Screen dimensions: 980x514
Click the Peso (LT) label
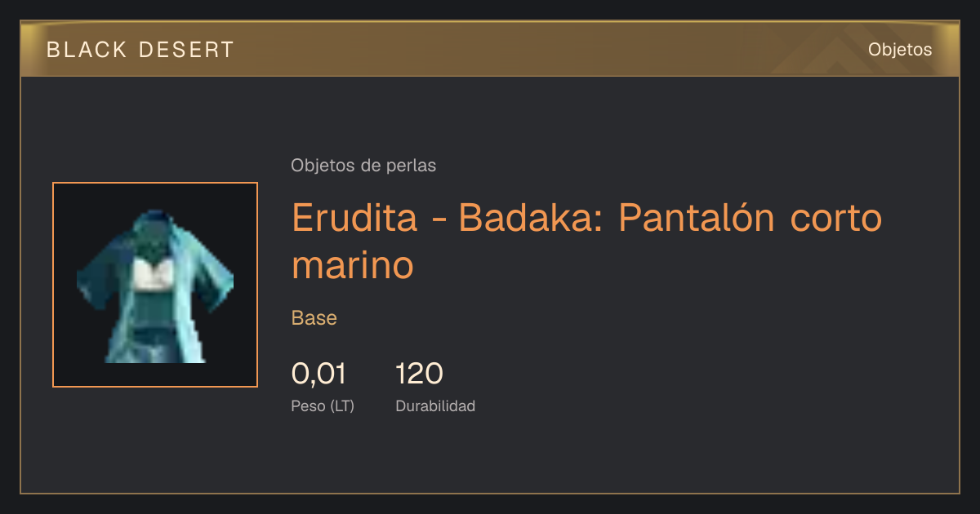323,405
